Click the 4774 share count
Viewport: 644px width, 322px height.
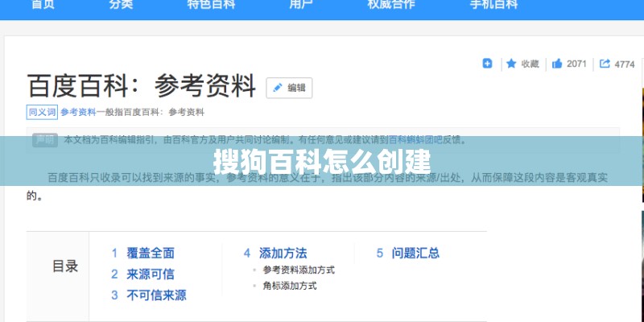[625, 64]
